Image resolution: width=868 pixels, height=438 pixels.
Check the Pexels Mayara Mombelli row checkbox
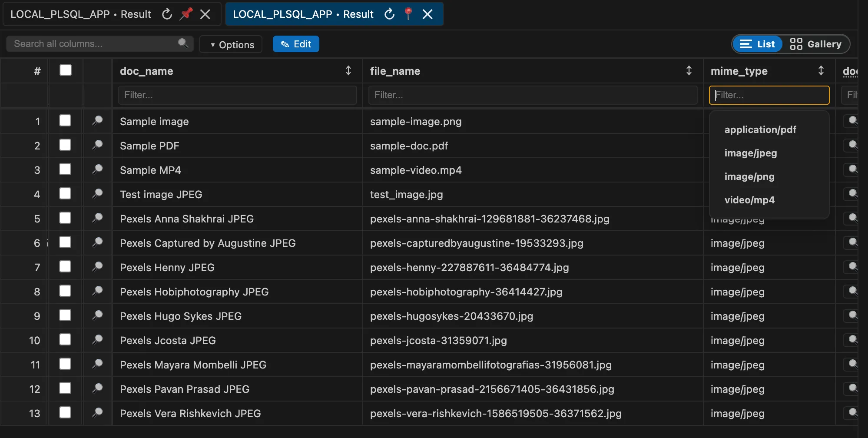(x=65, y=364)
